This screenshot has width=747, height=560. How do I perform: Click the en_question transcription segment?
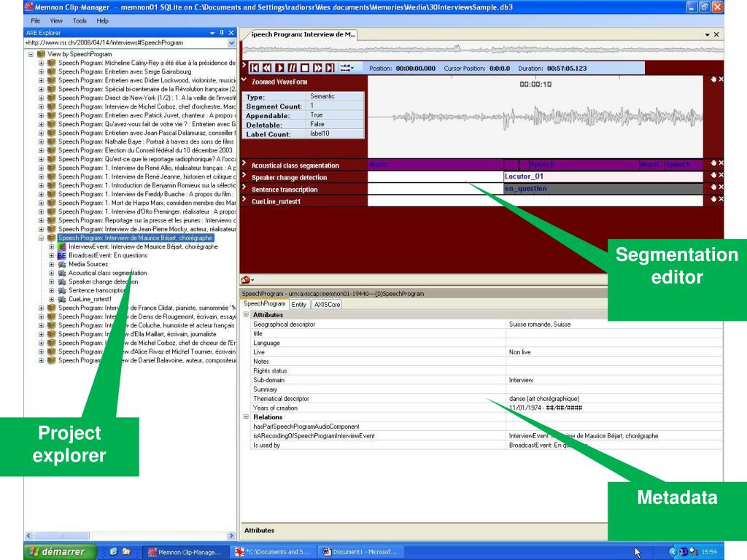click(x=603, y=189)
